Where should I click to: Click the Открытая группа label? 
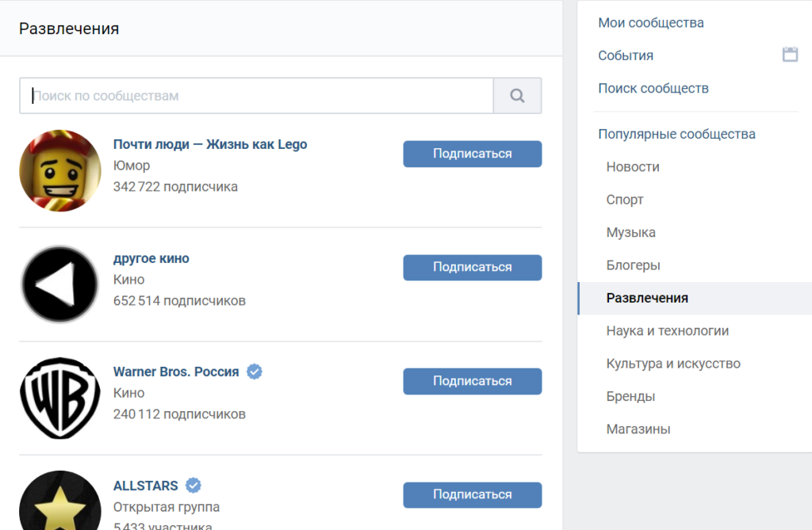167,507
